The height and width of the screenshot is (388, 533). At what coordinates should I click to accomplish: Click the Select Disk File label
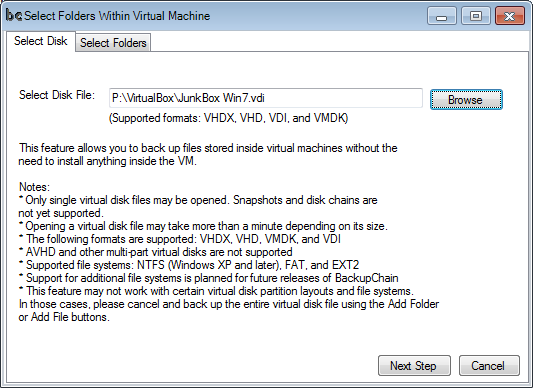[x=57, y=95]
